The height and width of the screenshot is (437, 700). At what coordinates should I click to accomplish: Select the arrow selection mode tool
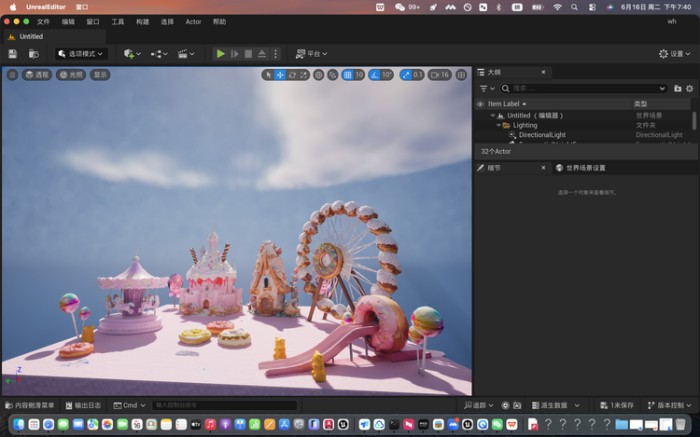click(x=268, y=75)
